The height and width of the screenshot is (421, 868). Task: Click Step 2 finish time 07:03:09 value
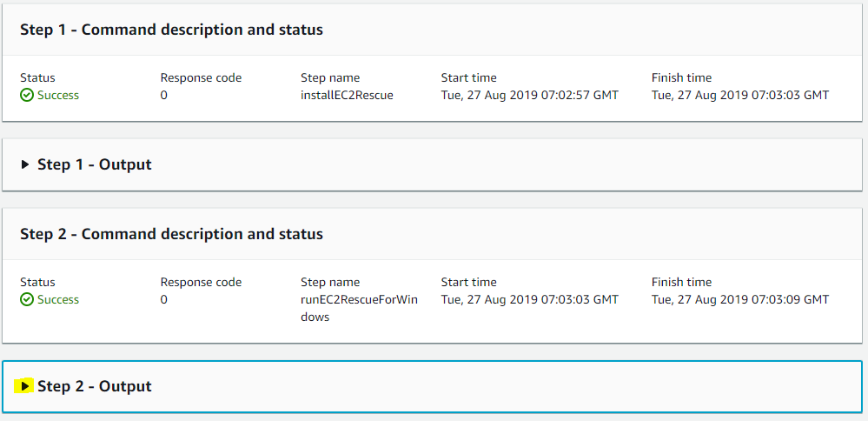(740, 300)
